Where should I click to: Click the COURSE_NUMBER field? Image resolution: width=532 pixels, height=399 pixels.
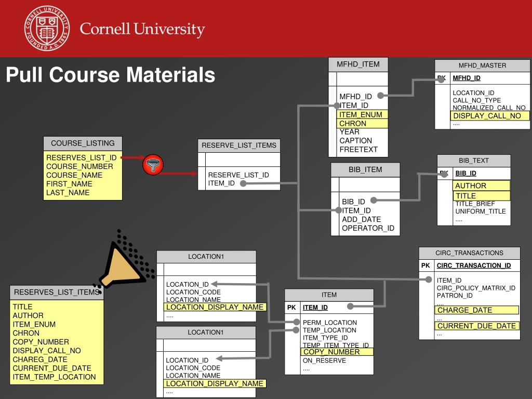(x=79, y=167)
